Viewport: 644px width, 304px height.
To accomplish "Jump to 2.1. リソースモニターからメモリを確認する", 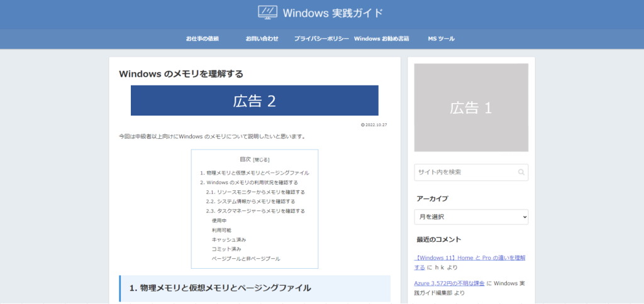I will [x=255, y=192].
